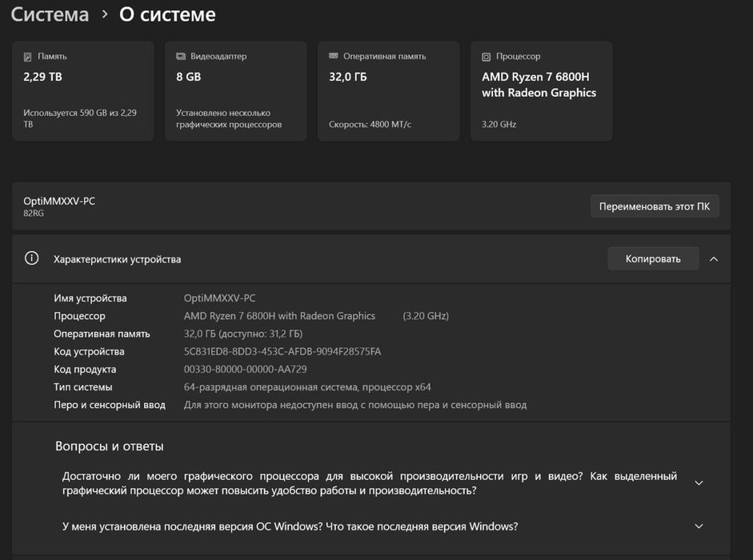Click the storage icon beside Память

click(x=27, y=57)
